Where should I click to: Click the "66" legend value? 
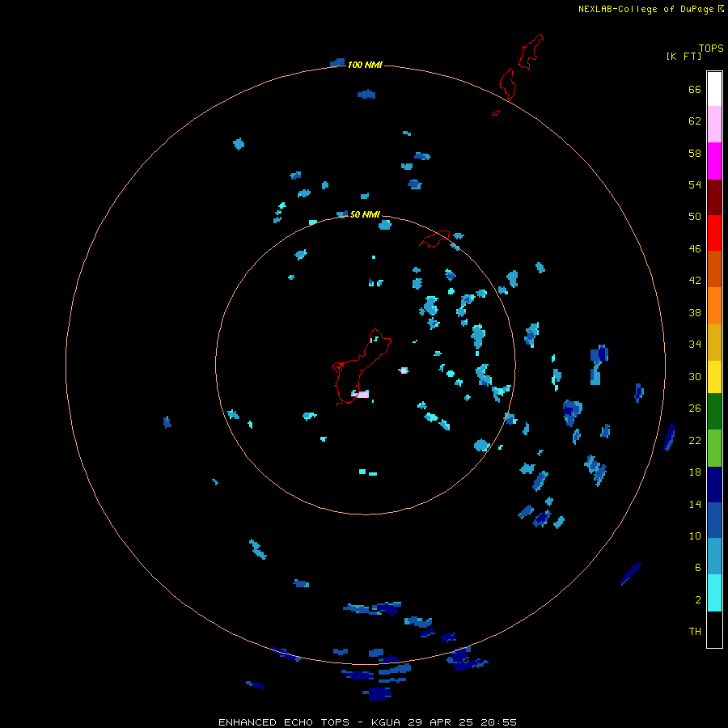pyautogui.click(x=695, y=89)
